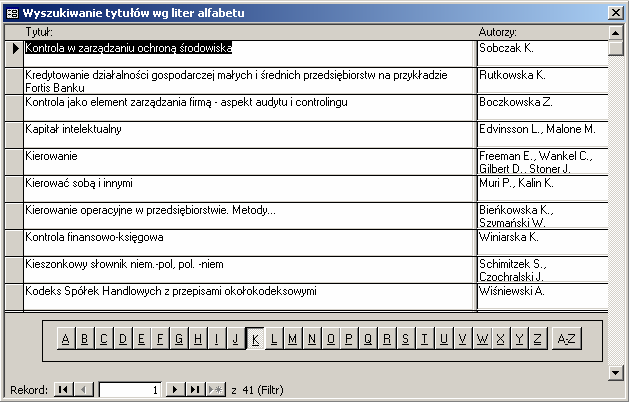Click author field 'Sobczak K.'
Screen dimensions: 629x402
(x=543, y=53)
